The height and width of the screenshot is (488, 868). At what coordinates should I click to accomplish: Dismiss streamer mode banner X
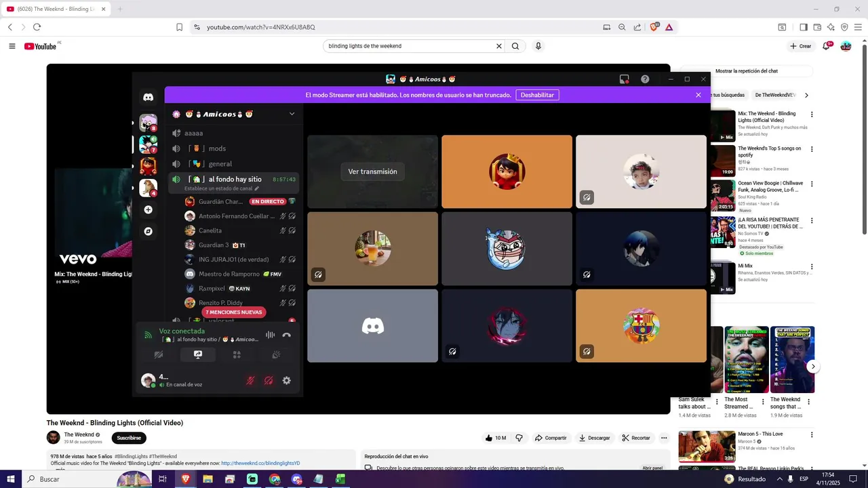[x=698, y=95]
